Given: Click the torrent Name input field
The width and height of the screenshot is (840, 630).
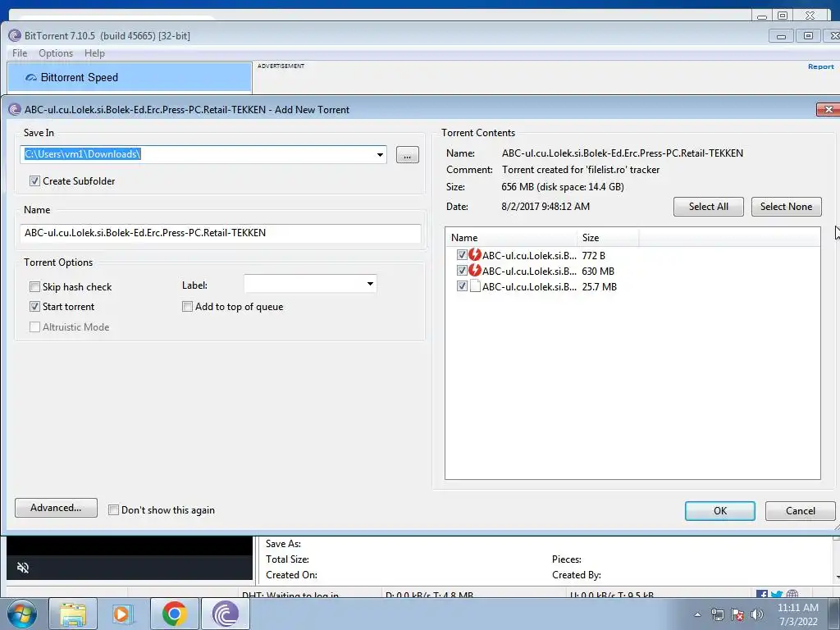Looking at the screenshot, I should click(220, 233).
